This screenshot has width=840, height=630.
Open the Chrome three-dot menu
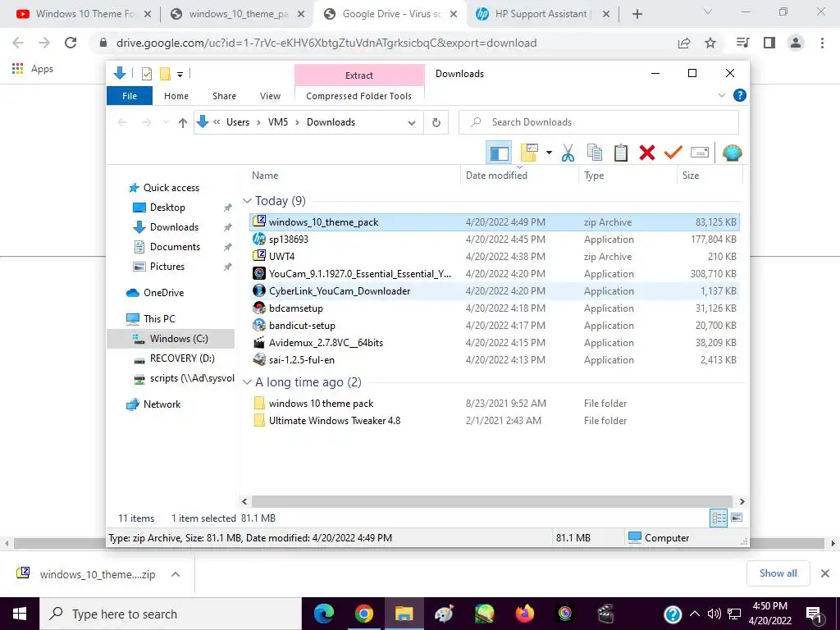click(x=822, y=43)
